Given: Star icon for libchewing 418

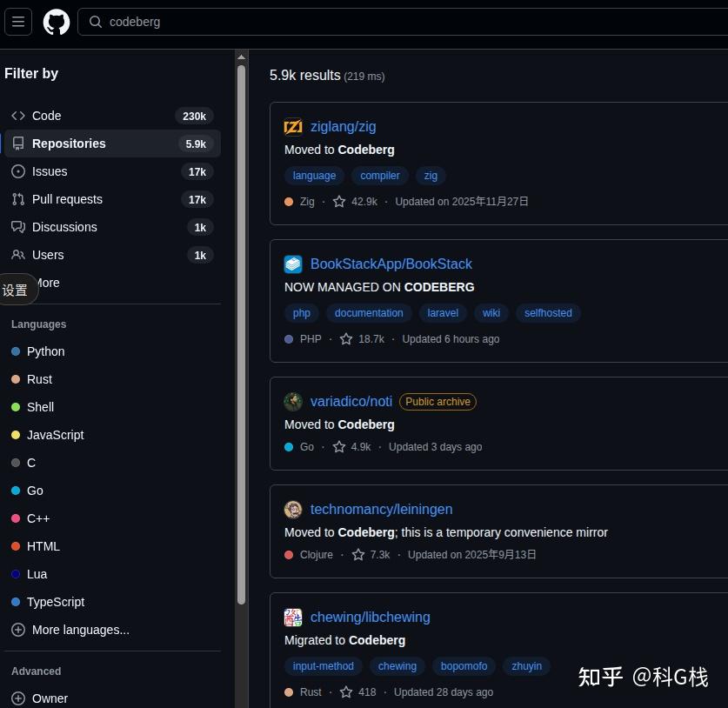Looking at the screenshot, I should [346, 691].
